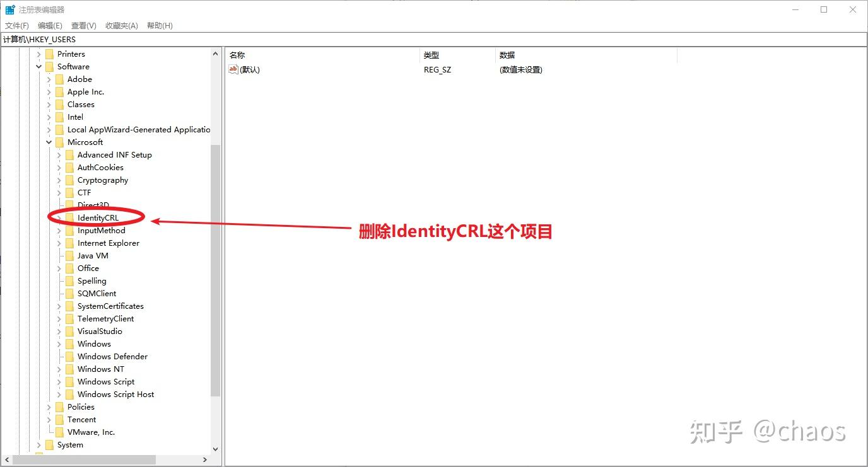This screenshot has height=467, width=868.
Task: Click the registry path address bar
Action: click(434, 40)
